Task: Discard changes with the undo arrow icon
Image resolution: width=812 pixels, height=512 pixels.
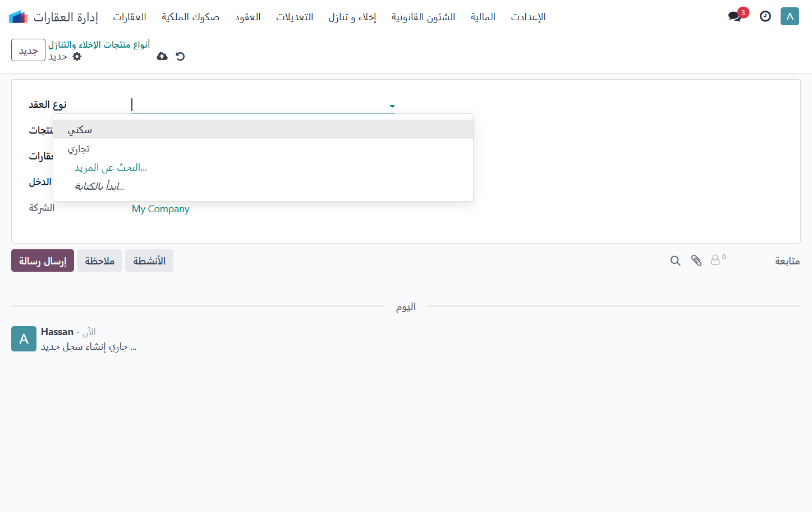Action: coord(180,56)
